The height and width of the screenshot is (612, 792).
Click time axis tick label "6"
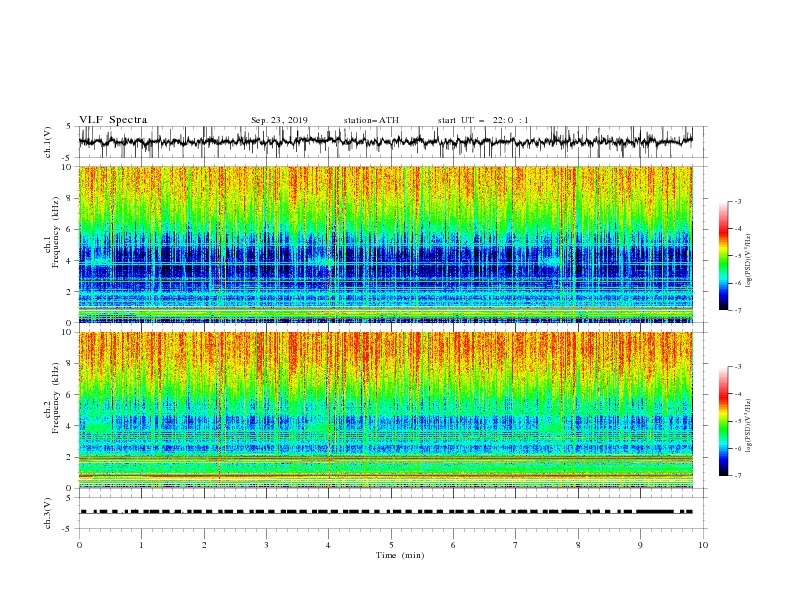[x=453, y=545]
